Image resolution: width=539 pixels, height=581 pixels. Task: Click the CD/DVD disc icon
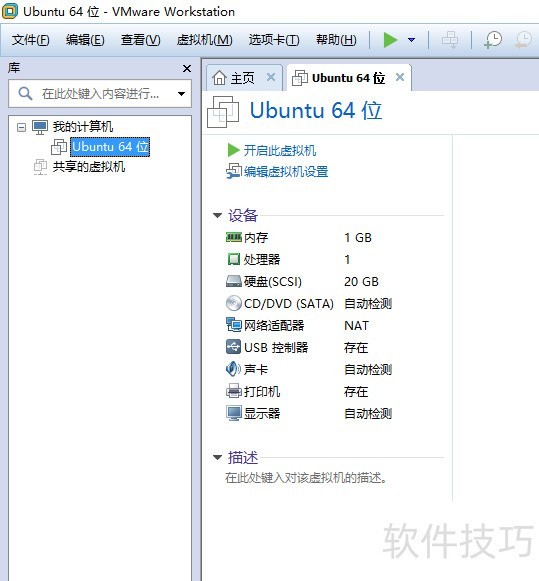(x=234, y=303)
